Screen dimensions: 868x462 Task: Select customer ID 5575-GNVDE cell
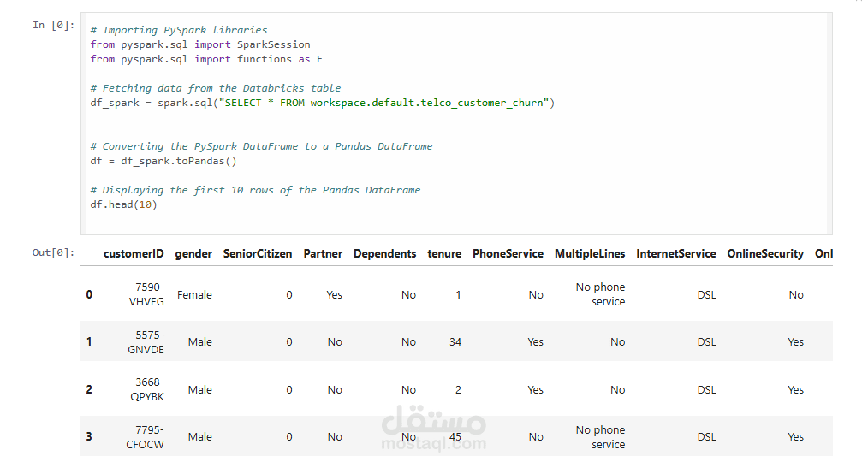click(x=146, y=342)
